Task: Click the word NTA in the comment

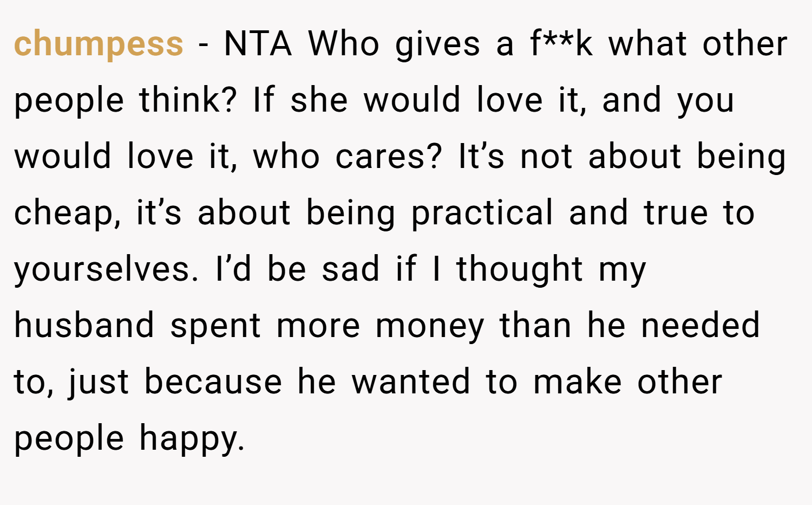Action: [x=258, y=43]
